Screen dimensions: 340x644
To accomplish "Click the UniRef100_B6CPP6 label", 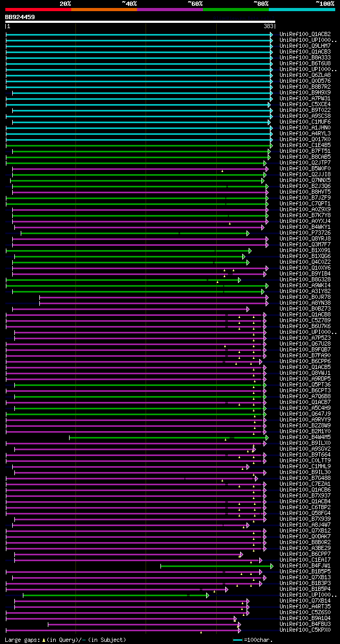I will (x=305, y=362).
